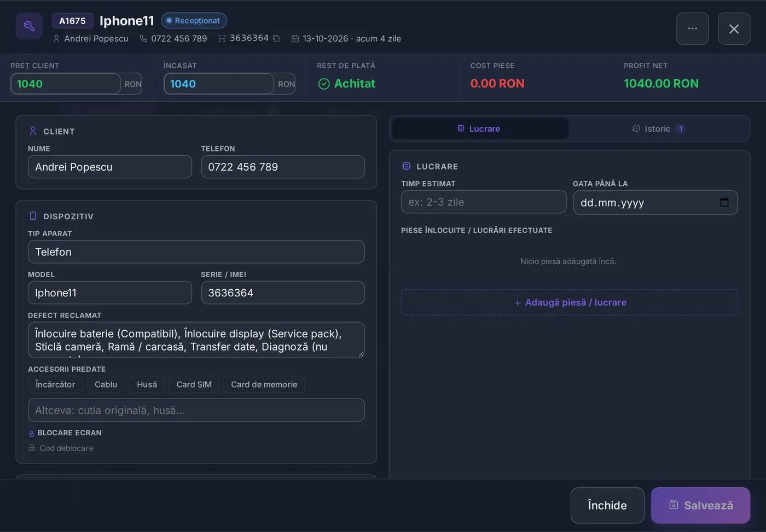Open the calendar picker for Gata până la

click(x=724, y=202)
